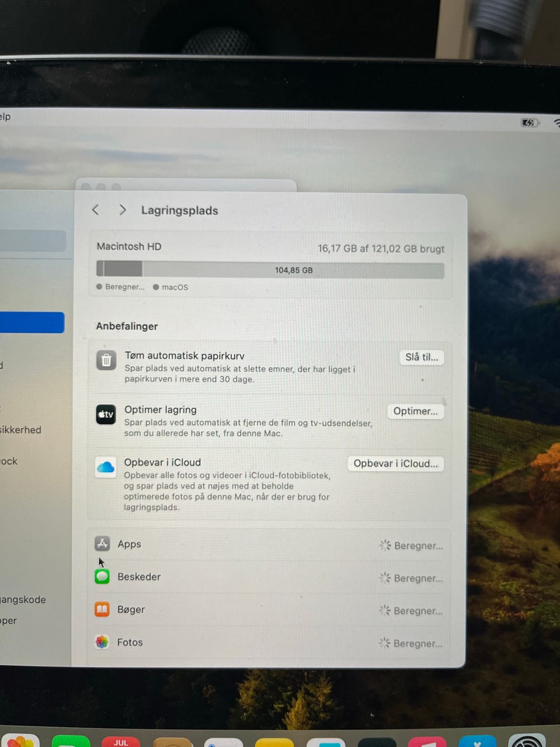Open the sidebar item ending in oper
Screen dimensions: 560x747
coord(9,621)
